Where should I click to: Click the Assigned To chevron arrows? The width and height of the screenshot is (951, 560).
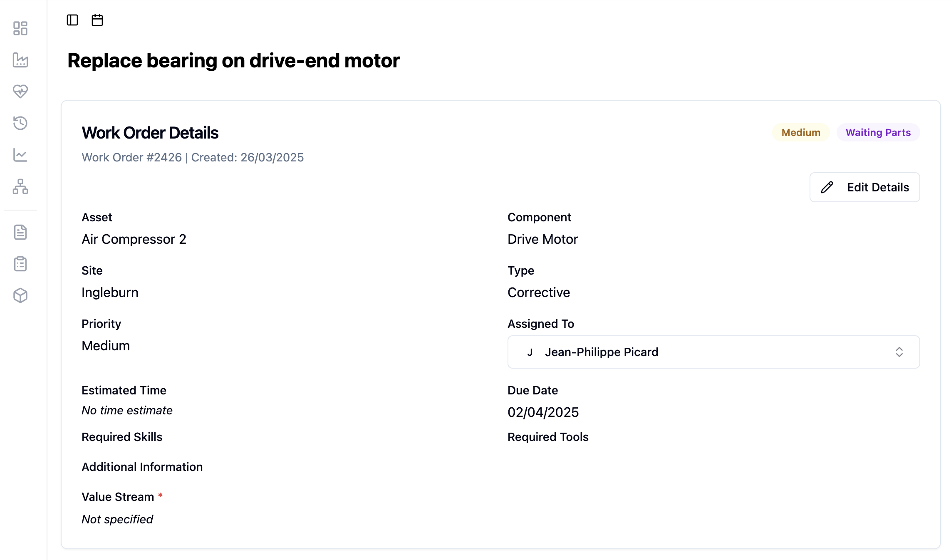click(899, 352)
